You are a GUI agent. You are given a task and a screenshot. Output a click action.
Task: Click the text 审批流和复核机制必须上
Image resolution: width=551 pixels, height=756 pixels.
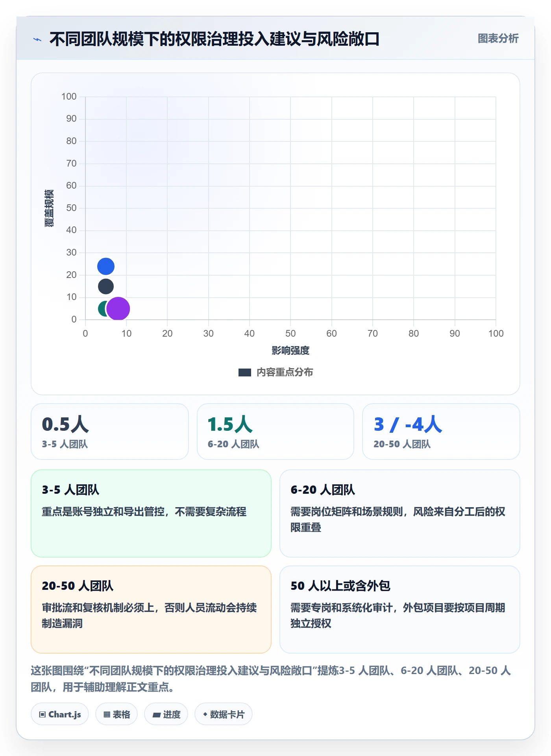point(98,608)
